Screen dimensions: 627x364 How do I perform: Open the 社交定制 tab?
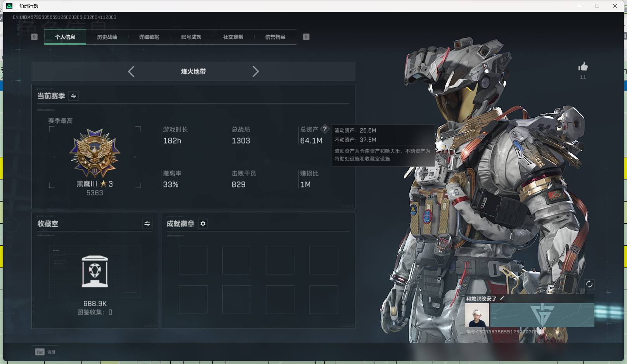click(x=233, y=37)
